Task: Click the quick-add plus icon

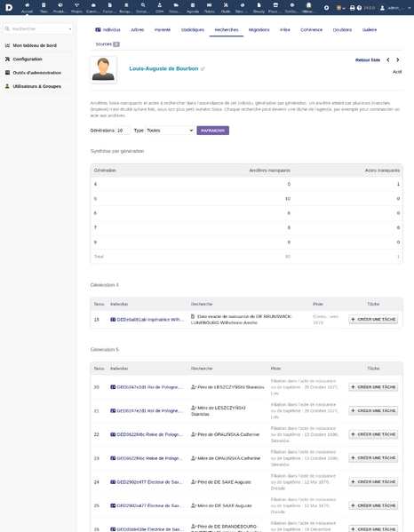Action: click(x=326, y=7)
